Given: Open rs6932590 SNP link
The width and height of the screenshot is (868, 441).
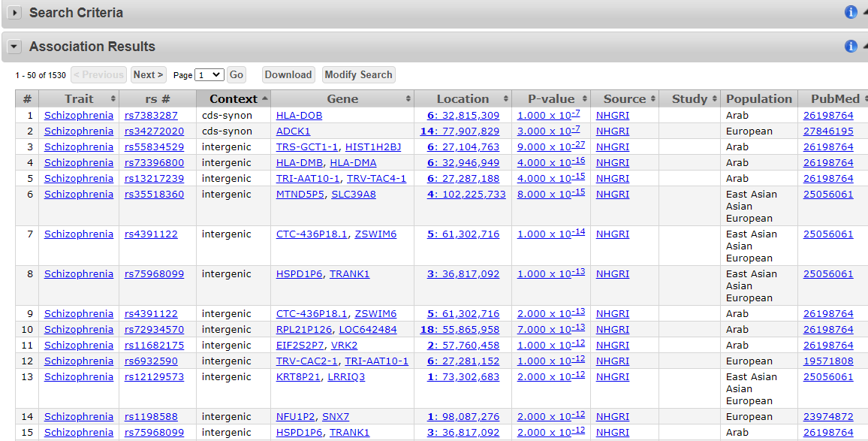Looking at the screenshot, I should 151,361.
